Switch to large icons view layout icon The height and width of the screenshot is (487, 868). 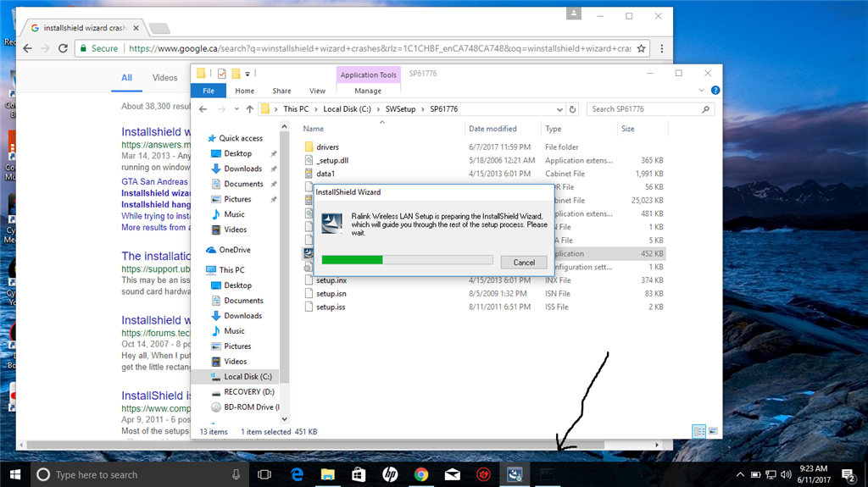(713, 431)
